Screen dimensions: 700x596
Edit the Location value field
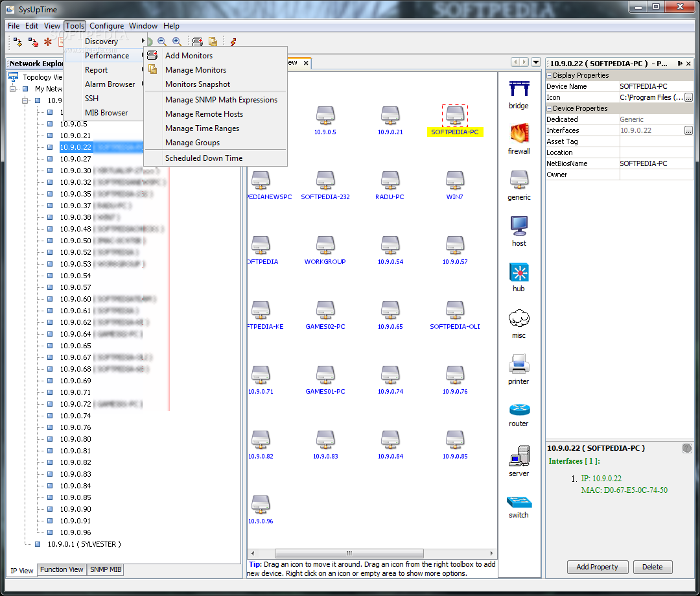click(x=656, y=152)
